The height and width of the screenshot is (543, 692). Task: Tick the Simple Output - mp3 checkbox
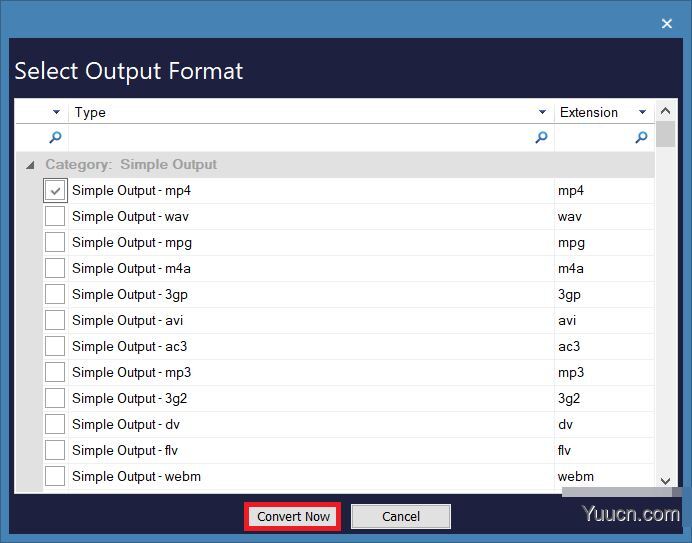point(55,373)
